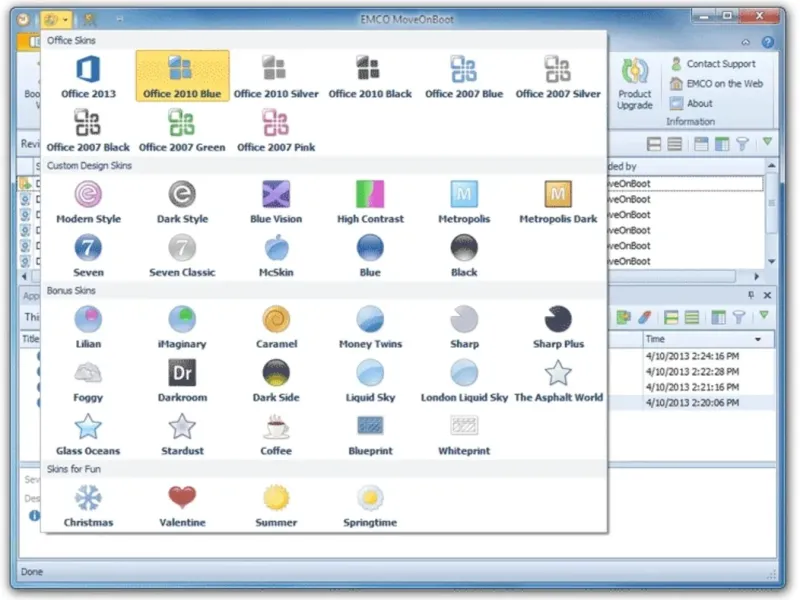This screenshot has height=600, width=800.
Task: Open the upper toolbar green dropdown arrow
Action: pyautogui.click(x=767, y=142)
